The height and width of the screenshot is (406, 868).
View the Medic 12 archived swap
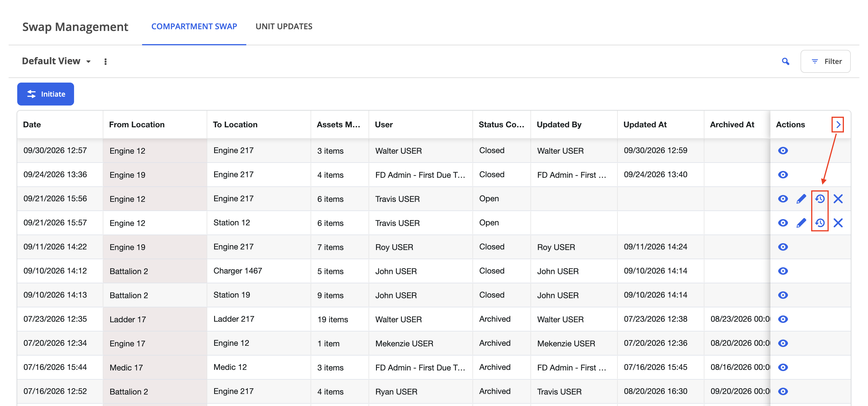783,367
